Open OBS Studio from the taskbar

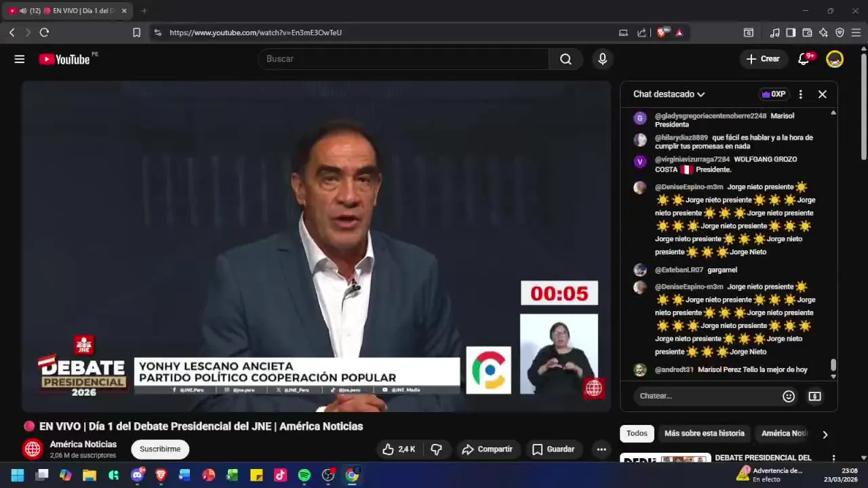coord(328,475)
